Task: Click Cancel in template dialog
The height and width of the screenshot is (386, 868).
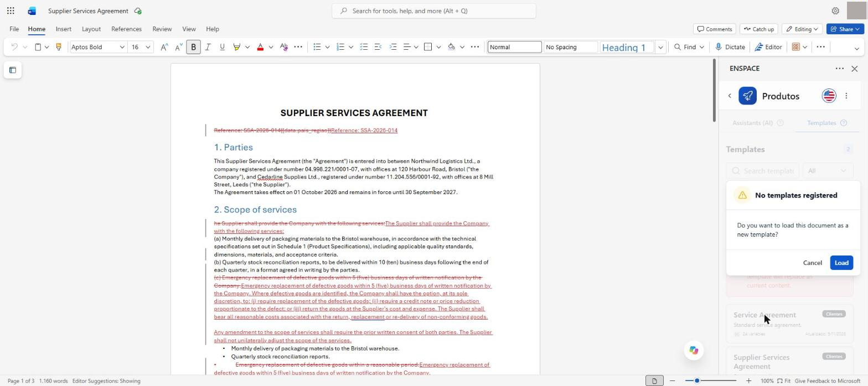Action: pyautogui.click(x=812, y=263)
